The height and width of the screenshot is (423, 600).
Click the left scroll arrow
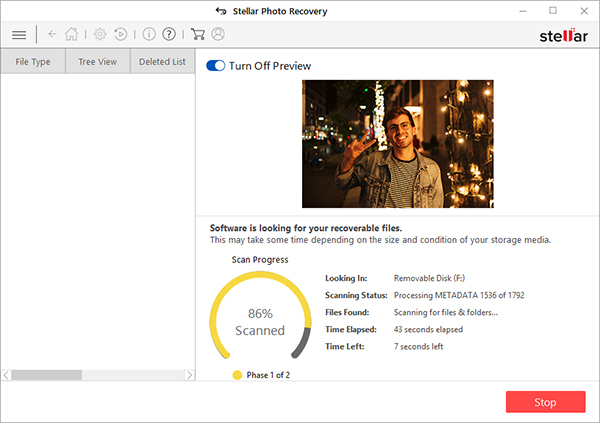pos(6,375)
